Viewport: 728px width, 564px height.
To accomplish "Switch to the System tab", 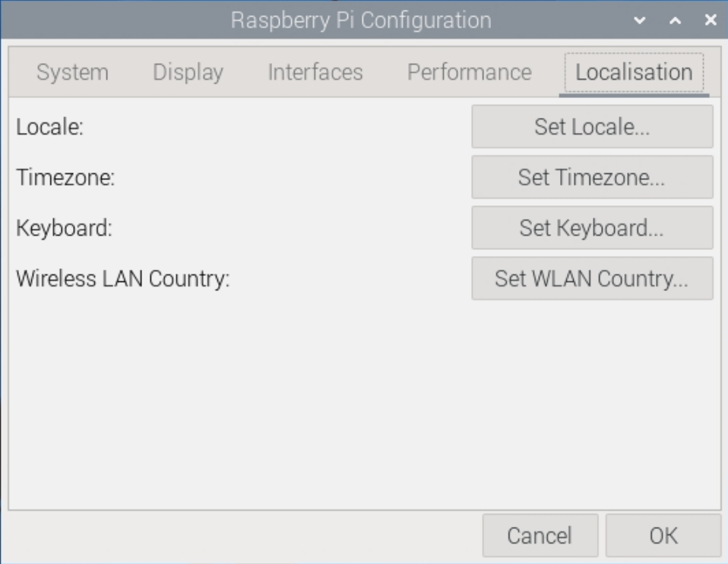I will pyautogui.click(x=71, y=72).
